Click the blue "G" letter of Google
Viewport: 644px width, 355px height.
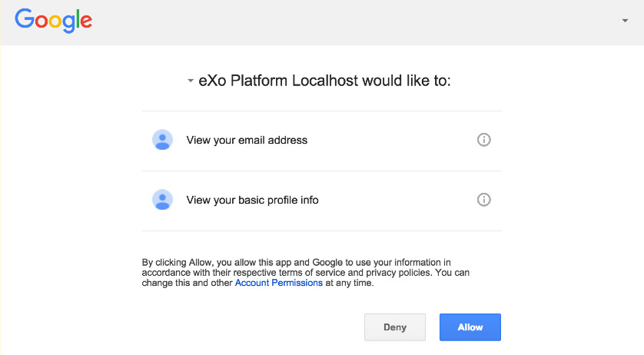[25, 19]
